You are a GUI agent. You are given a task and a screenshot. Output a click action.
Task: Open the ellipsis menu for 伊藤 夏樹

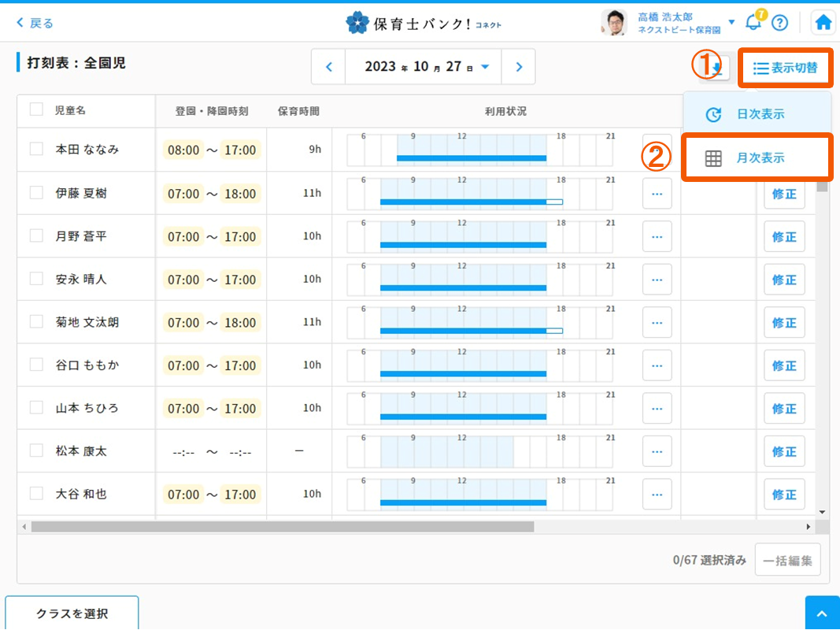coord(657,194)
